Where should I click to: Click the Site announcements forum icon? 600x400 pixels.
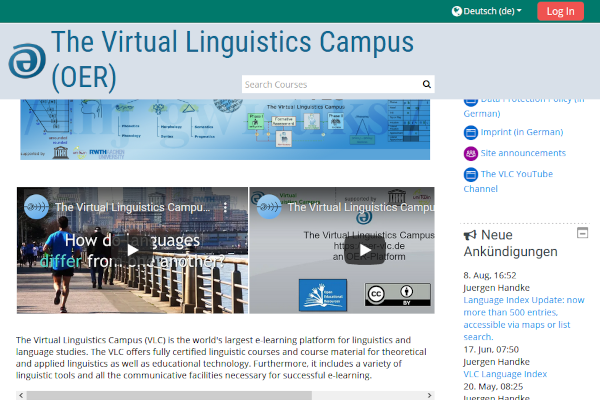pos(471,153)
